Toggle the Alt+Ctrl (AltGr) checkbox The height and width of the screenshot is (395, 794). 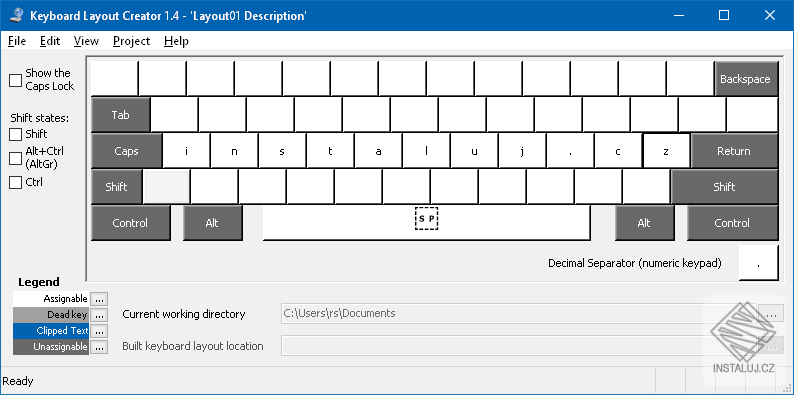click(16, 158)
